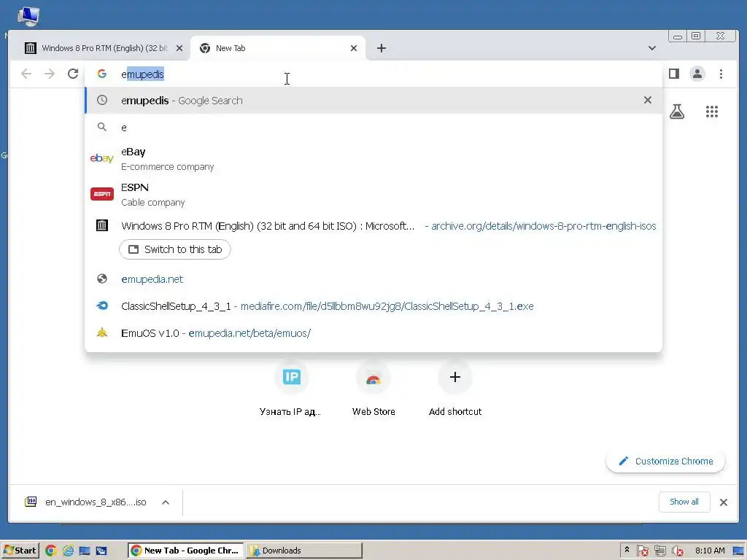Expand hidden system tray icons
The width and height of the screenshot is (747, 560).
tap(627, 550)
